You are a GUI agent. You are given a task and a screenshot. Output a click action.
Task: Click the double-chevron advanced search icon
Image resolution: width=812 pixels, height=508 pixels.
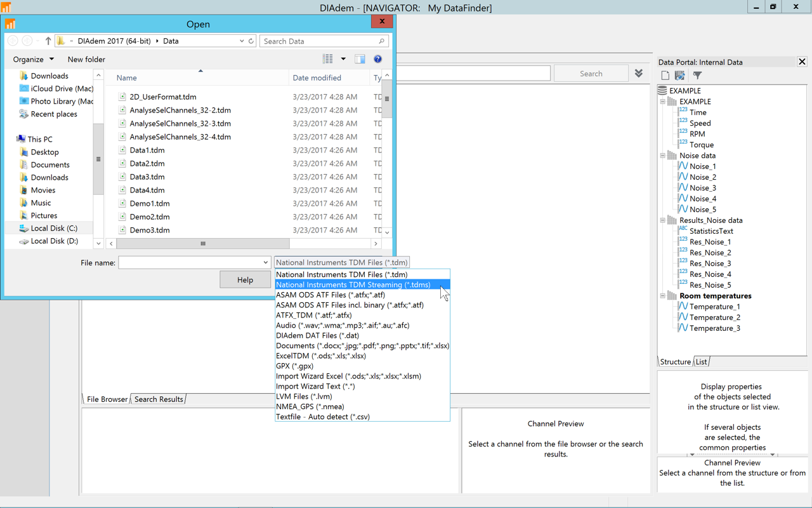point(639,74)
